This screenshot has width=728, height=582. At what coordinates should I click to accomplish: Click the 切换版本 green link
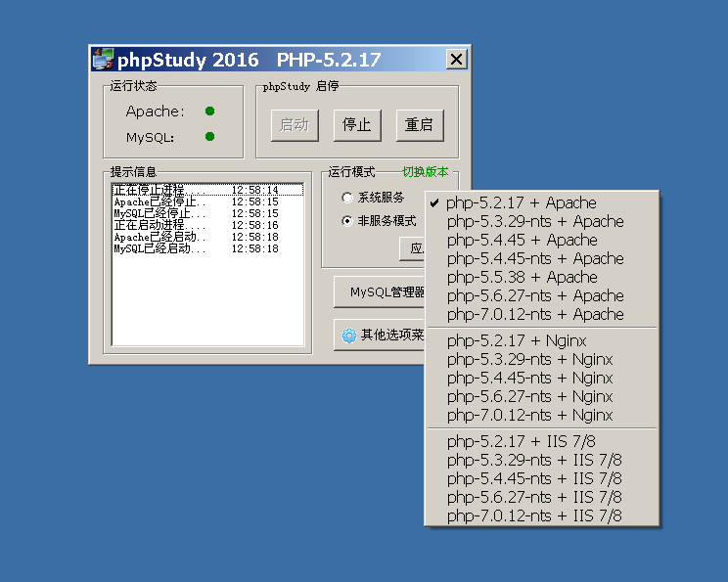pos(426,172)
